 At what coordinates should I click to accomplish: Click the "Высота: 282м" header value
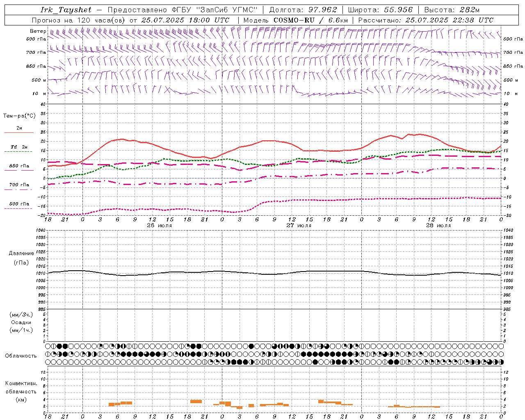pos(452,10)
